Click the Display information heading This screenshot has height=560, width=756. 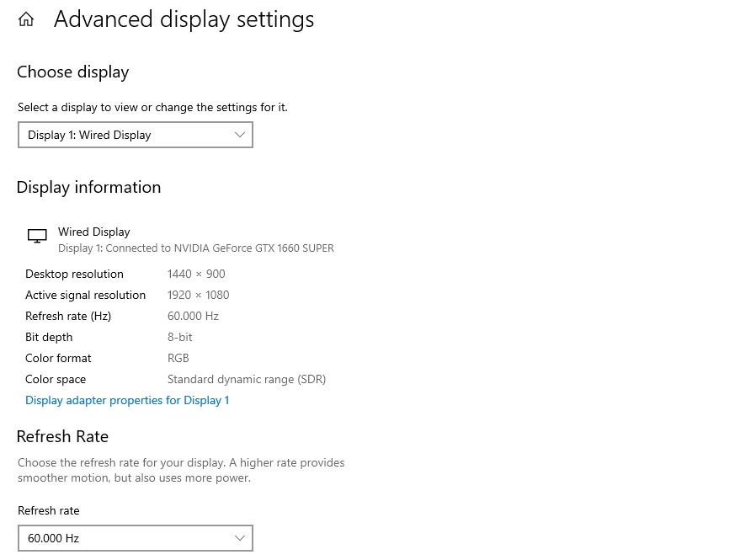[88, 188]
